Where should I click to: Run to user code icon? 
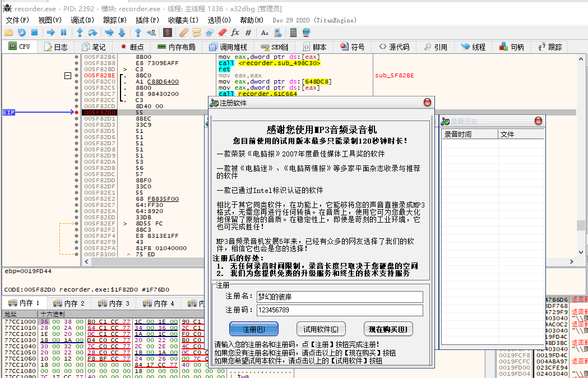point(151,33)
